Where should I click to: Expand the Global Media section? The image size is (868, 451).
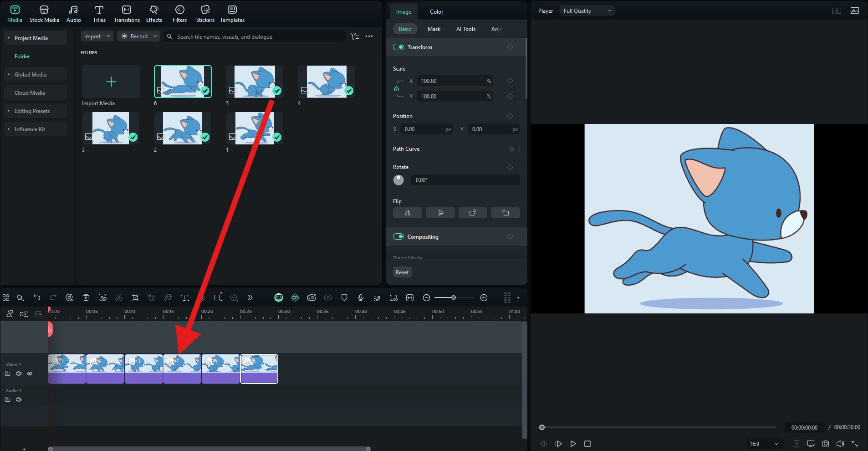[9, 74]
